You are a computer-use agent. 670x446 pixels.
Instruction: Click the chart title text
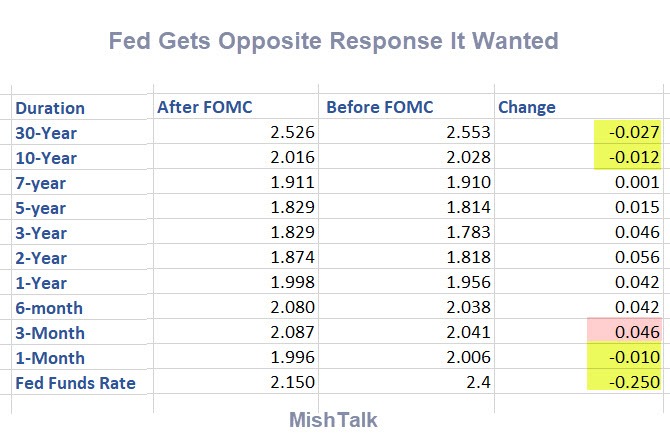[x=332, y=42]
